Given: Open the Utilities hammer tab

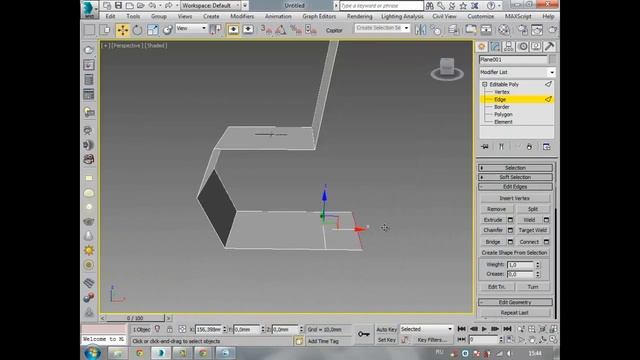Looking at the screenshot, I should coord(549,47).
